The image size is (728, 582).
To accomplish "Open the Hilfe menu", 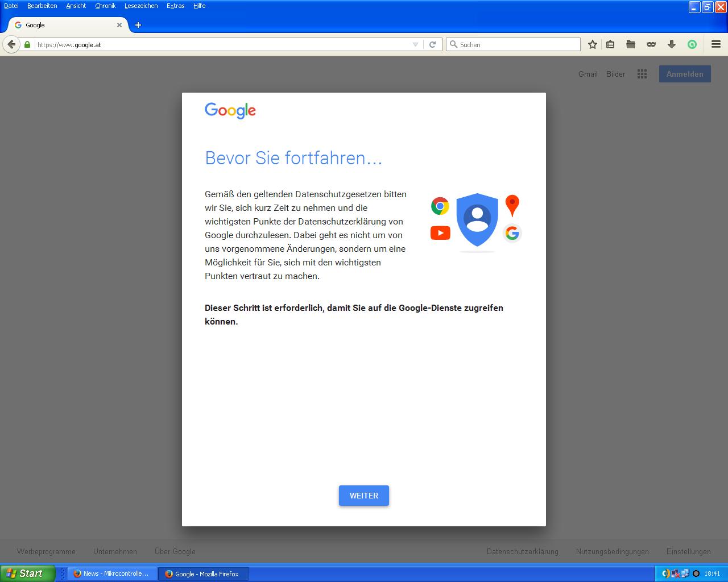I will point(199,6).
